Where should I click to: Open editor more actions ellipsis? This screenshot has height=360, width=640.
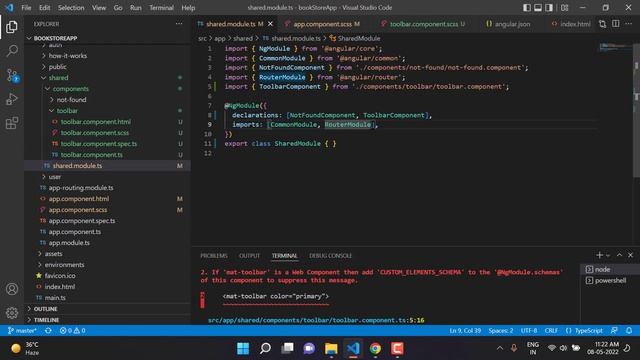pos(628,24)
